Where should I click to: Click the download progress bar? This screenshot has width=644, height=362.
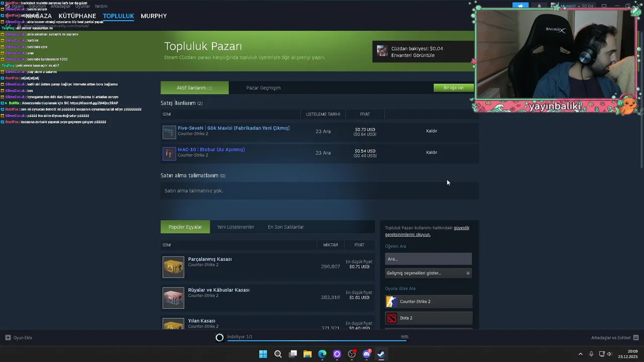(x=317, y=340)
